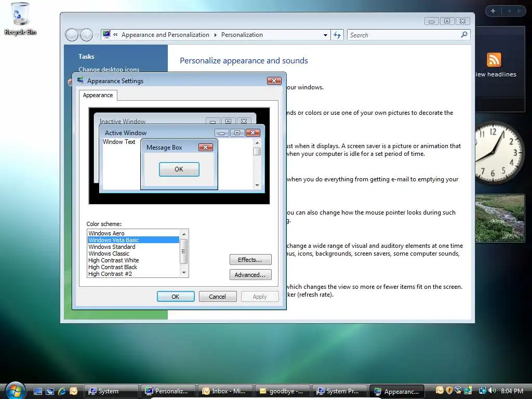
Task: Click the View headlines gadget text
Action: point(496,74)
